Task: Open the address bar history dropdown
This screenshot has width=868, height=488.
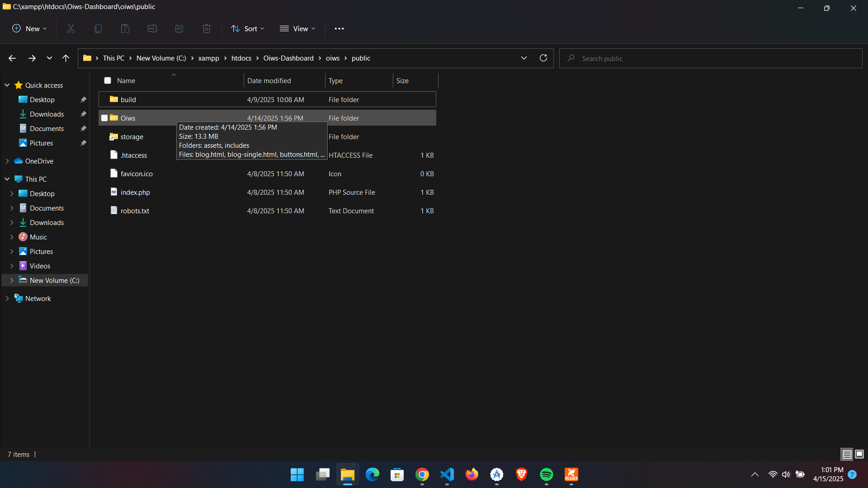Action: [x=524, y=58]
